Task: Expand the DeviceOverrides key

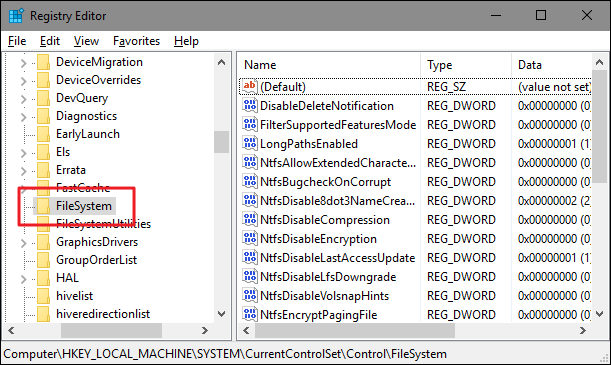Action: (23, 81)
